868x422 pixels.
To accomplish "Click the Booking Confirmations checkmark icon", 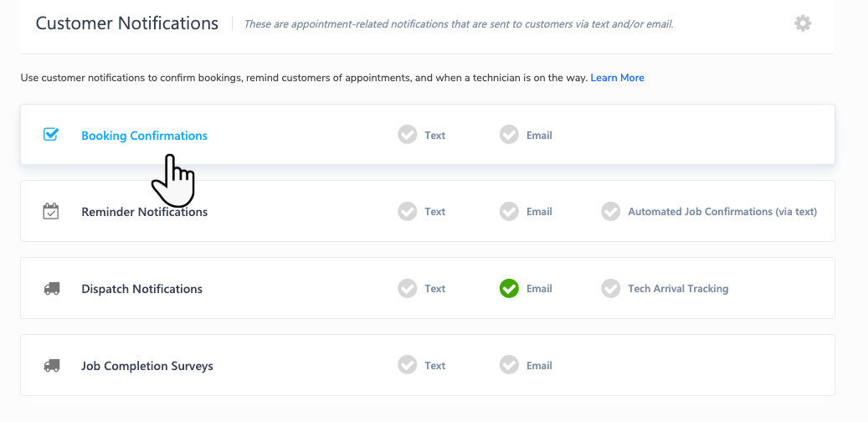I will (x=51, y=134).
